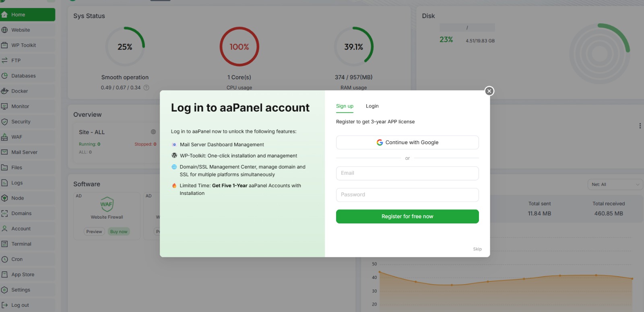
Task: Click the 39.1% RAM usage gauge
Action: coord(354,47)
